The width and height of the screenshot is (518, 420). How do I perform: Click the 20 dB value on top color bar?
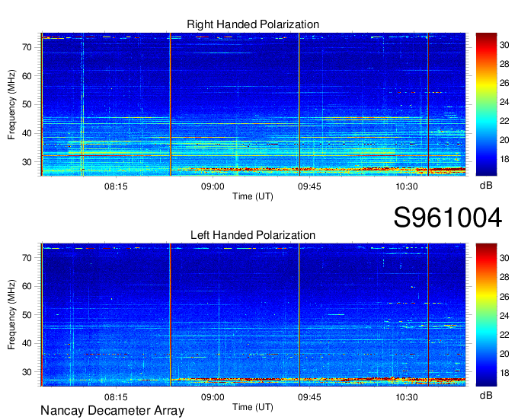pyautogui.click(x=504, y=140)
